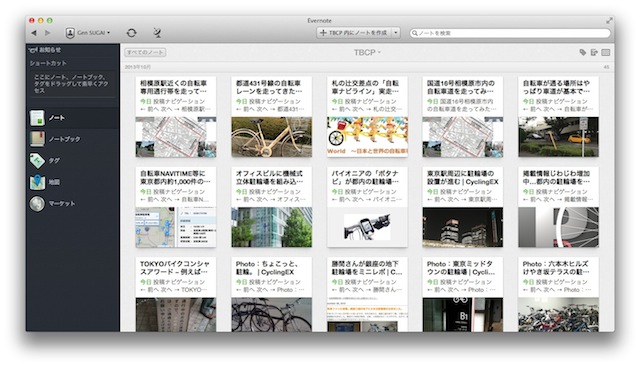
Task: Open note 勝間さんが銀座の地下駐輪場
Action: tap(367, 294)
